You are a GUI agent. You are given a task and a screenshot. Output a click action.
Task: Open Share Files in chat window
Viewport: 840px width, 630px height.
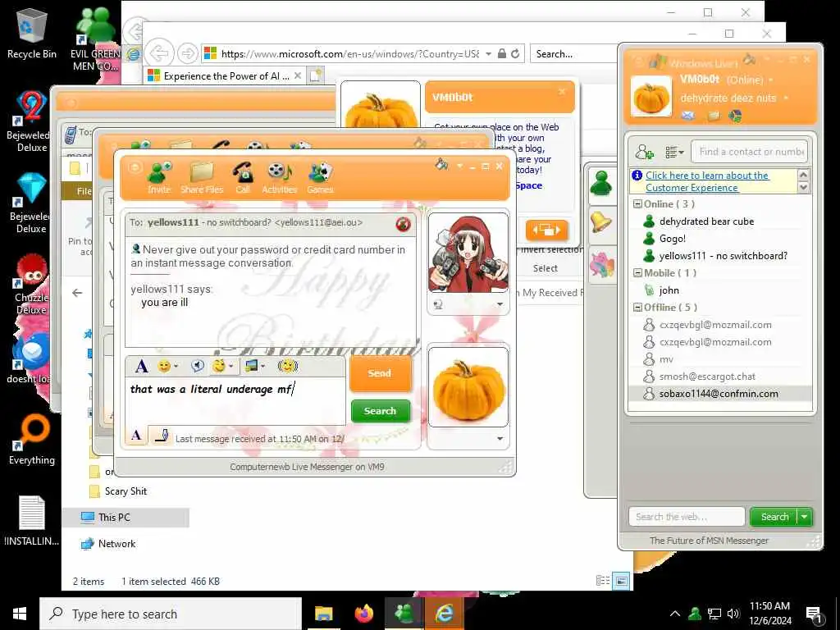202,178
